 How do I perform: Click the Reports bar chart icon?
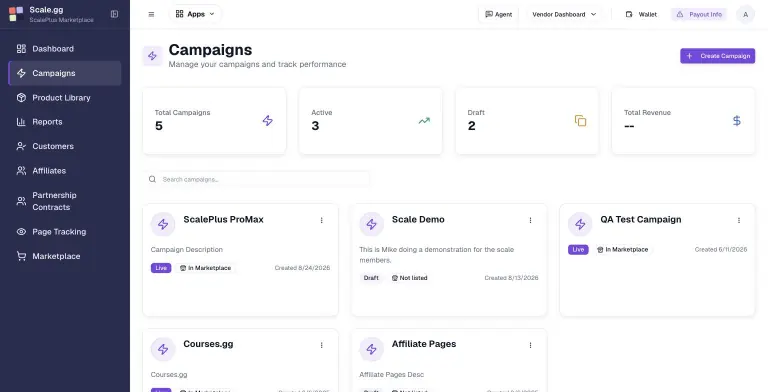(21, 122)
